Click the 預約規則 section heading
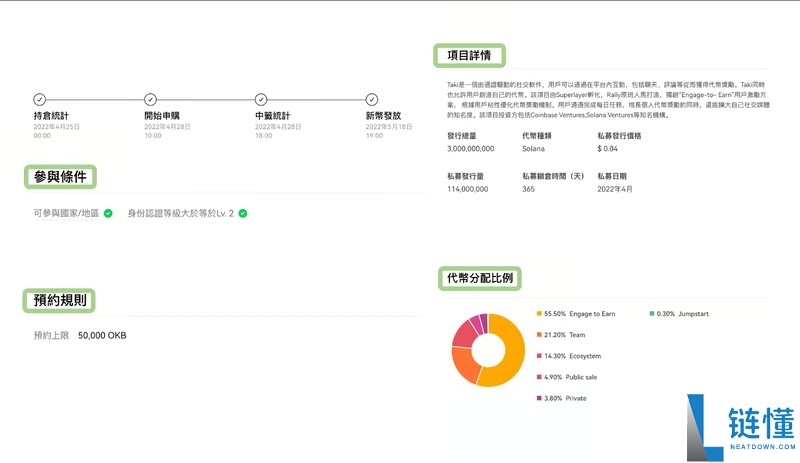The height and width of the screenshot is (463, 800). point(59,300)
